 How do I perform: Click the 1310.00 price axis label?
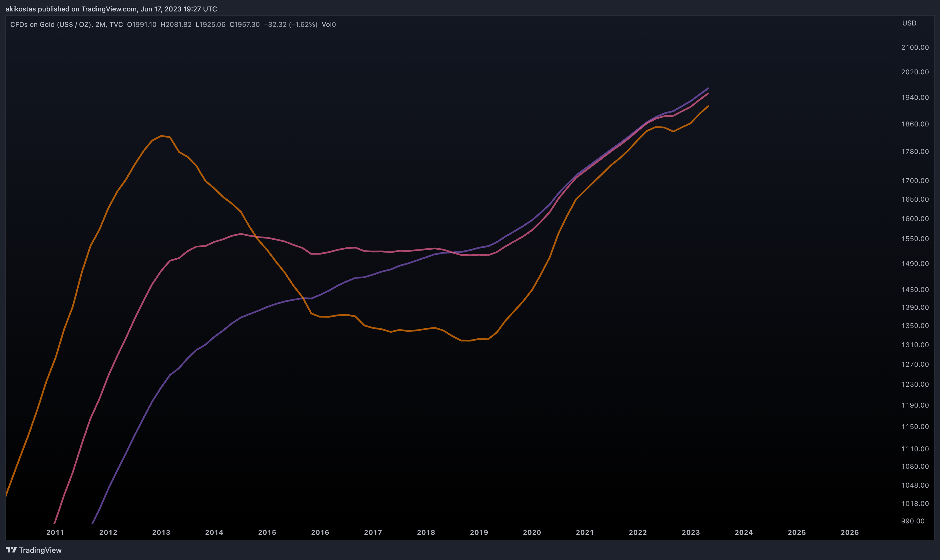(x=915, y=345)
